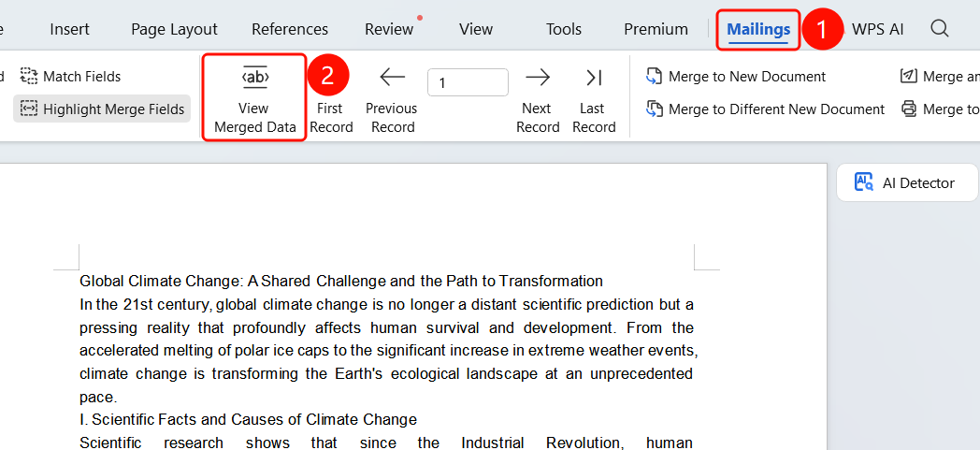Click heading 'I. Scientific Facts and Causes'
The image size is (980, 450).
(248, 419)
